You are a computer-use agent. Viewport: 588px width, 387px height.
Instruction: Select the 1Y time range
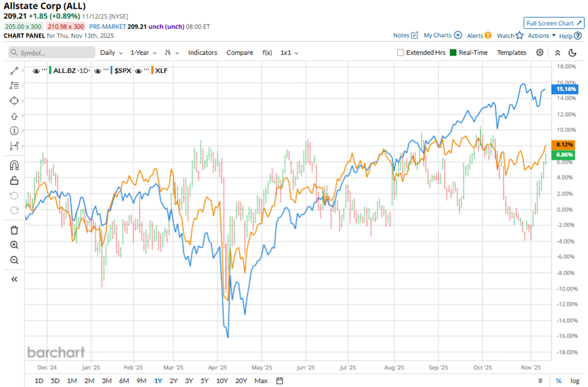tap(158, 381)
